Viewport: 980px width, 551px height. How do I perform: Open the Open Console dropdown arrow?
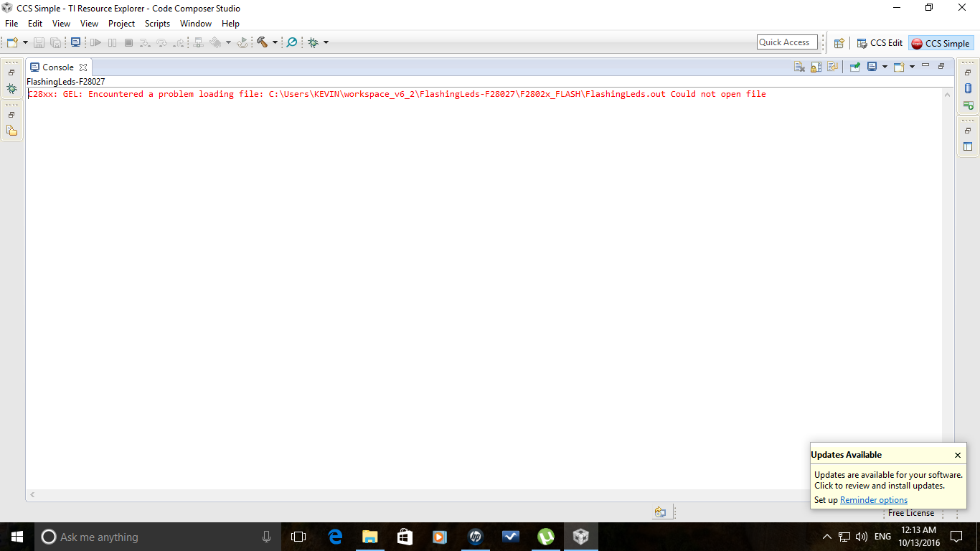point(912,67)
